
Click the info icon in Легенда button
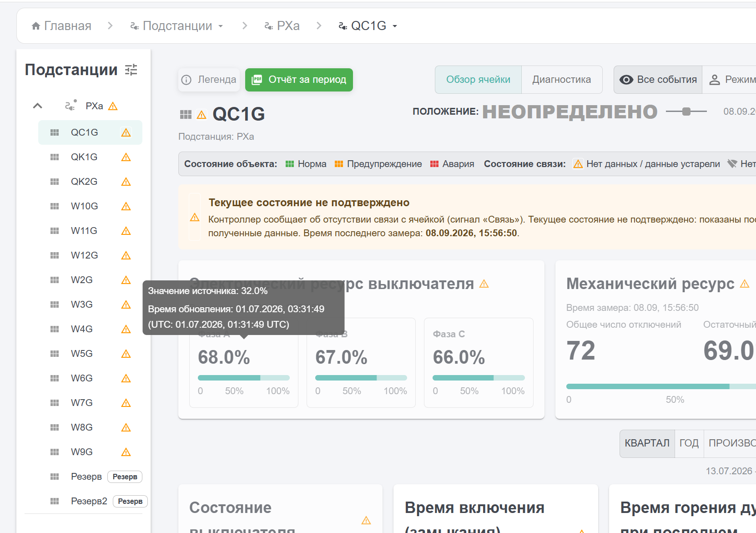click(x=186, y=80)
